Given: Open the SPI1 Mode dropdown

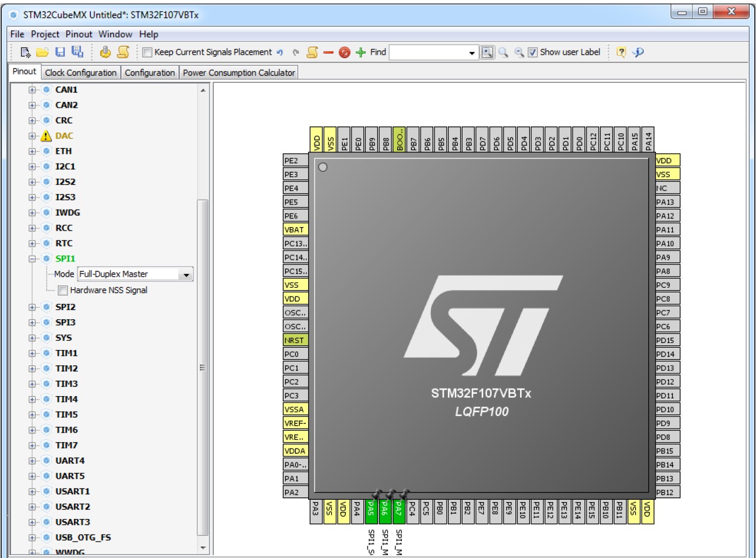Looking at the screenshot, I should [x=186, y=274].
